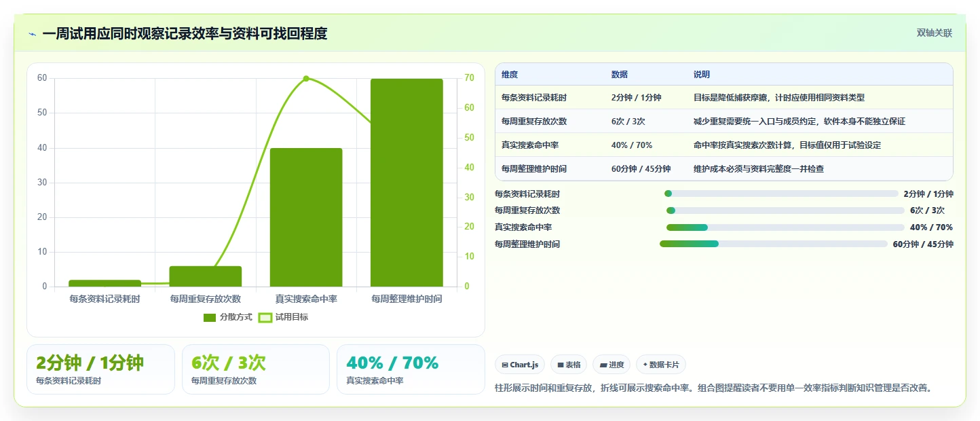Click the note starting 命中率按真实搜索次数计算

pos(787,145)
